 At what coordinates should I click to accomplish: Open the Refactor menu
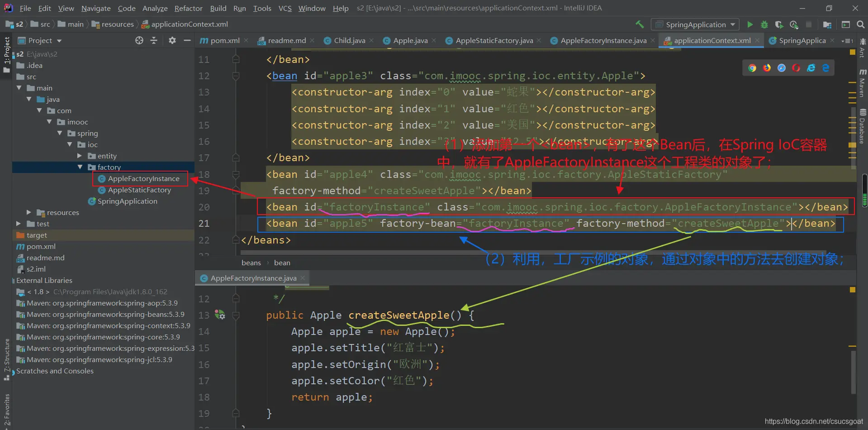[188, 8]
